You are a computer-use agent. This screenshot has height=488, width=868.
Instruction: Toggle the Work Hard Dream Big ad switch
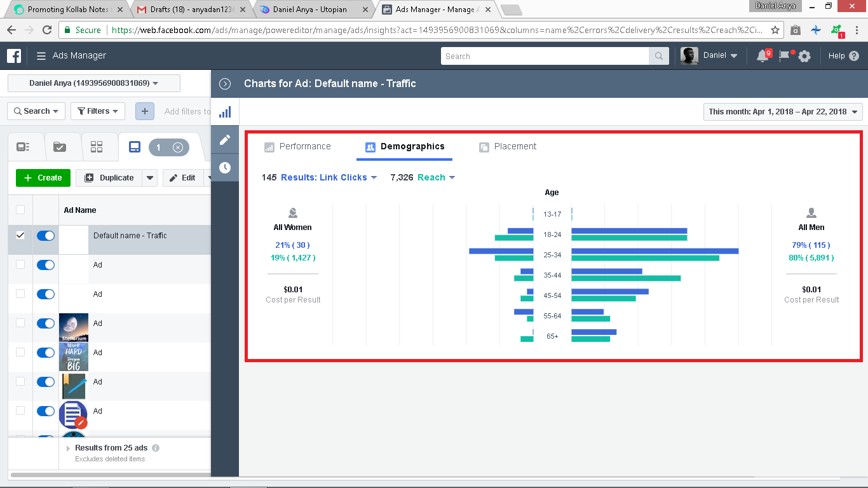point(46,353)
